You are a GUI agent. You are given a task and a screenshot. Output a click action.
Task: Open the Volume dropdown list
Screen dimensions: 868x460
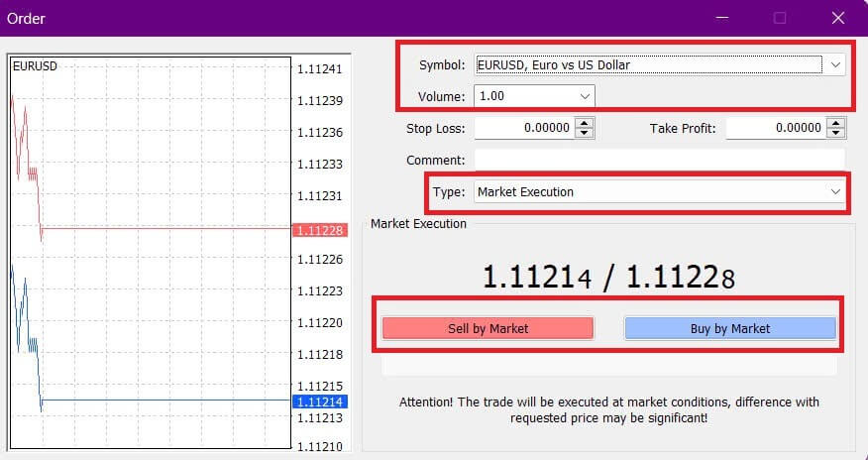(585, 97)
